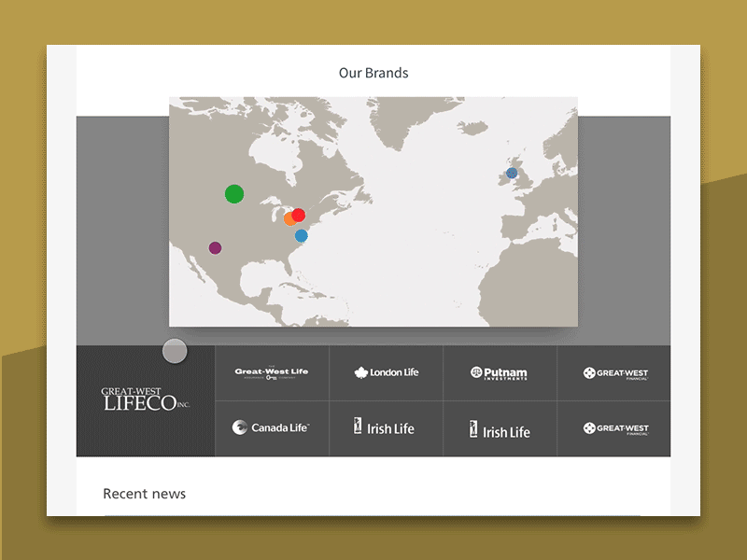Click the Our Brands heading
The height and width of the screenshot is (560, 747).
[373, 73]
